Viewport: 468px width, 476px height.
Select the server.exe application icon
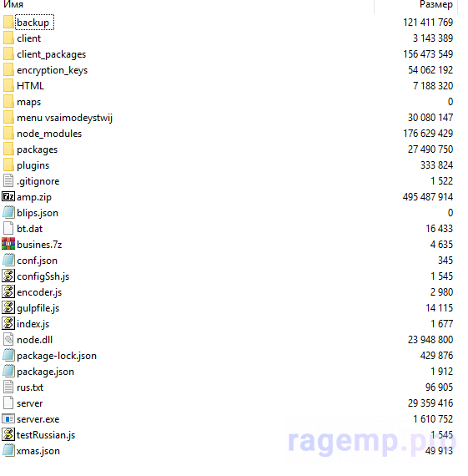click(8, 419)
